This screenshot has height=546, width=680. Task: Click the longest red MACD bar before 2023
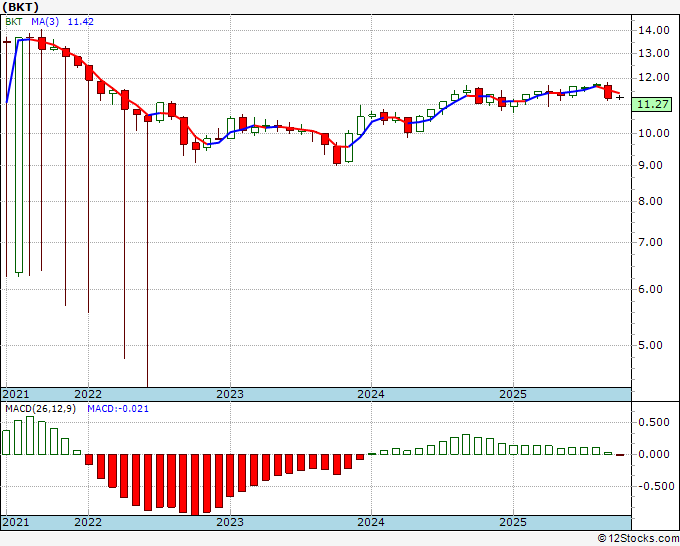[195, 485]
